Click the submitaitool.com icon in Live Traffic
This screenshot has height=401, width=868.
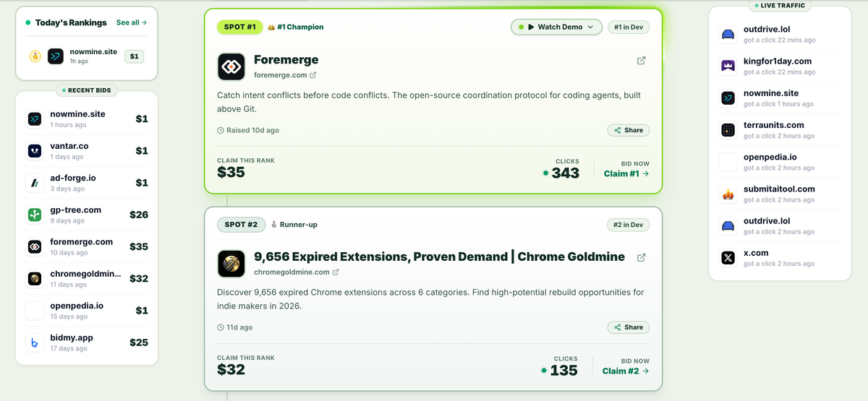tap(728, 194)
